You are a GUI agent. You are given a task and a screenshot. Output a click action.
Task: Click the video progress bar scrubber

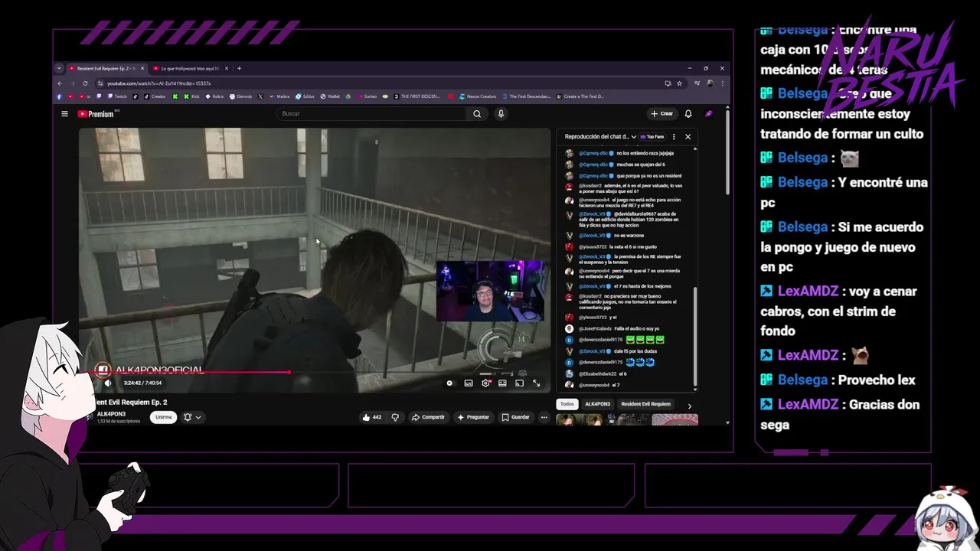click(x=289, y=373)
